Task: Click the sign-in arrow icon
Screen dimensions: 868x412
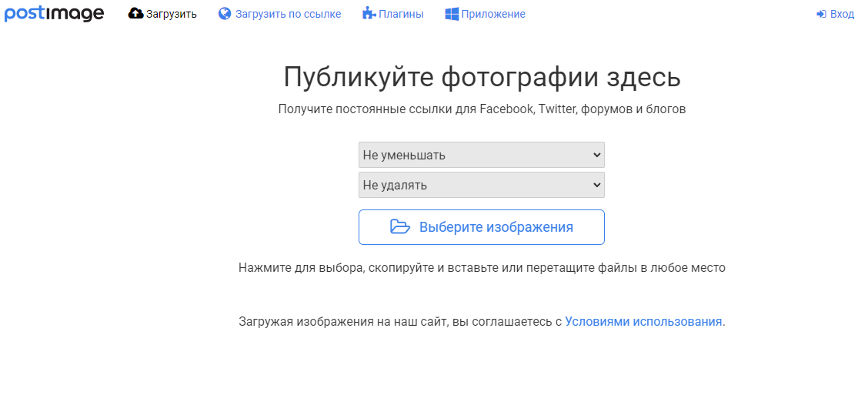Action: pos(822,15)
